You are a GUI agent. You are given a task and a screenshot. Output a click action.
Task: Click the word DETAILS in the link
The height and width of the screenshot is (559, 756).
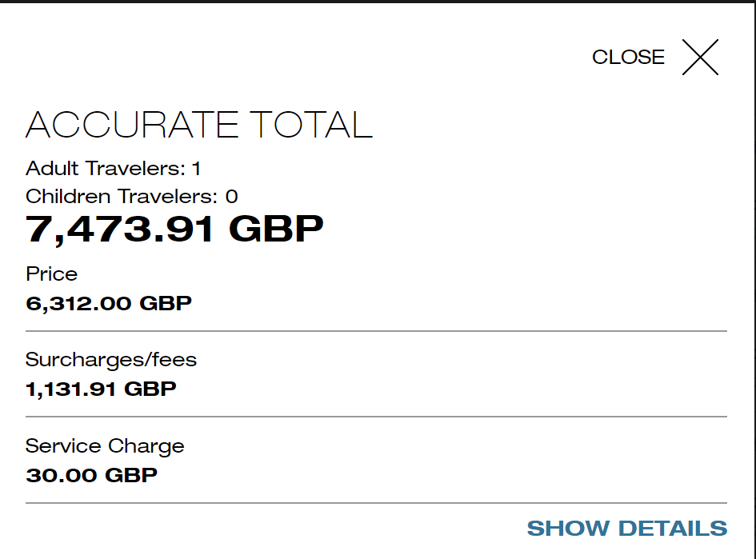coord(673,529)
